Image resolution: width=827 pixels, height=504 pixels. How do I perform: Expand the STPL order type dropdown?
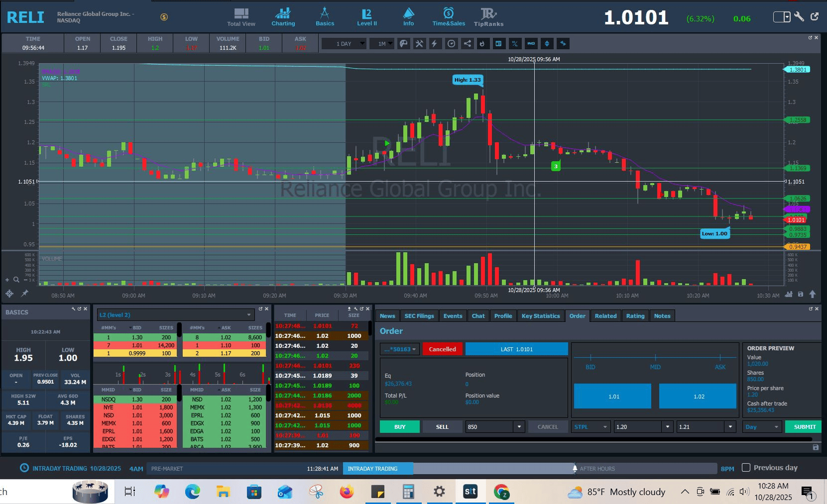tap(591, 427)
